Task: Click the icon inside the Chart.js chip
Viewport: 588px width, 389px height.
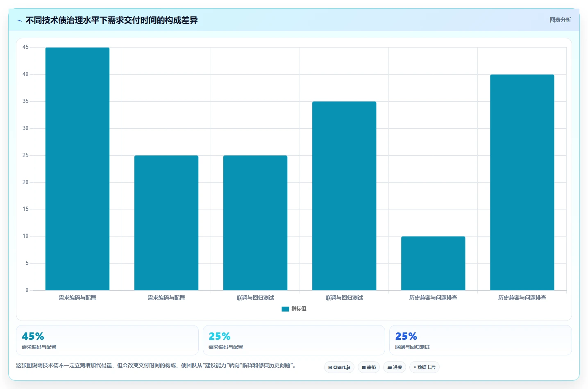Action: 330,368
